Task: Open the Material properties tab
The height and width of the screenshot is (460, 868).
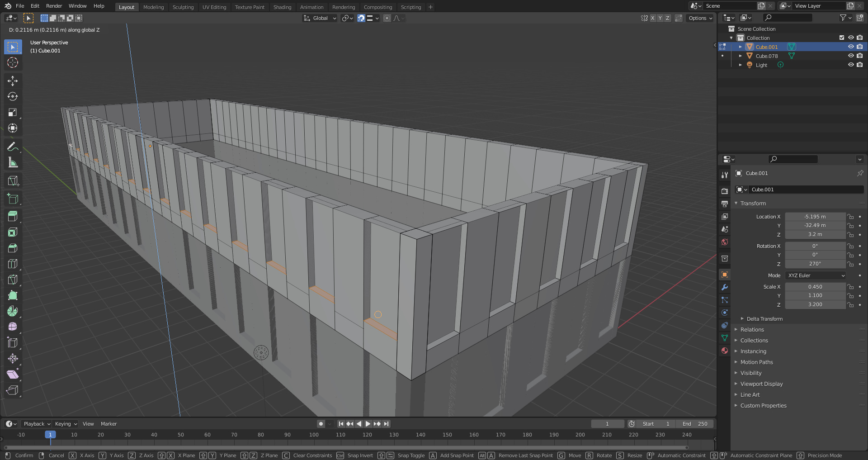Action: point(725,351)
